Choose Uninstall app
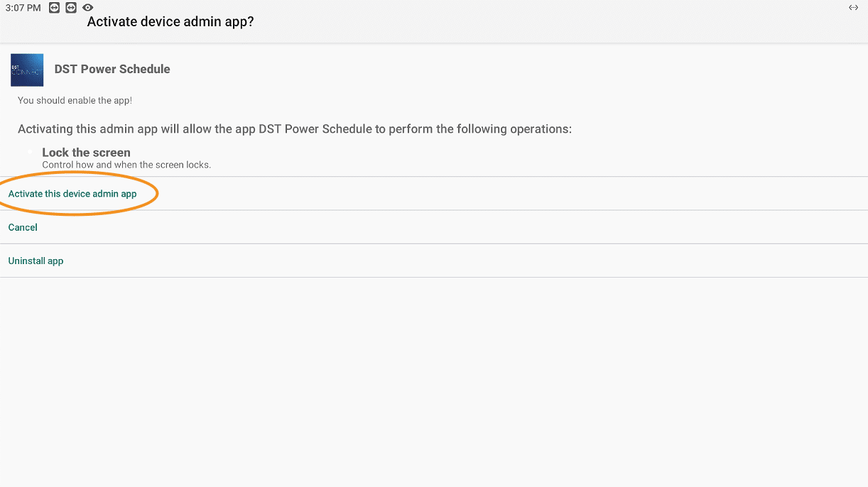Image resolution: width=868 pixels, height=487 pixels. pyautogui.click(x=36, y=261)
